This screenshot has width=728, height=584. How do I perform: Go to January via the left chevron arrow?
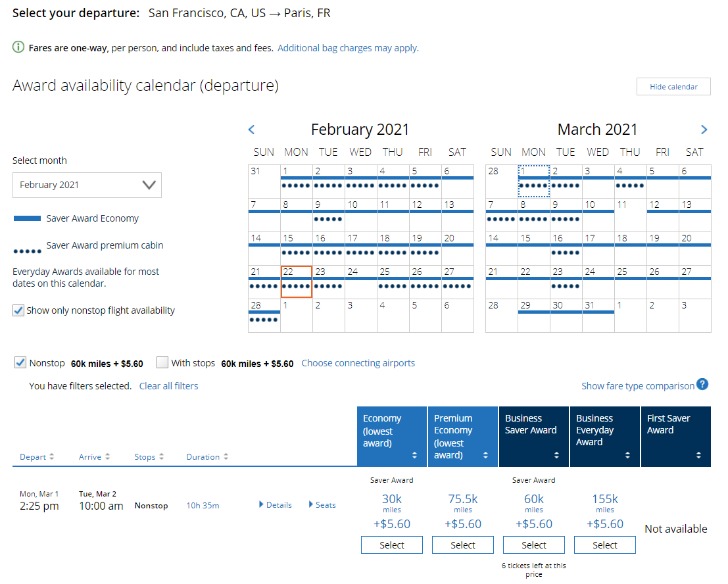[x=251, y=130]
